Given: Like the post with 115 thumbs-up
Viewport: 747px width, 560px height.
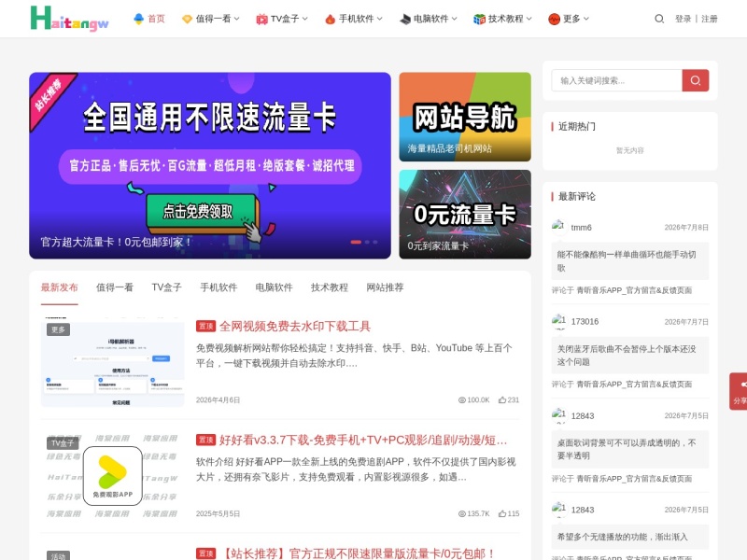Looking at the screenshot, I should point(509,514).
